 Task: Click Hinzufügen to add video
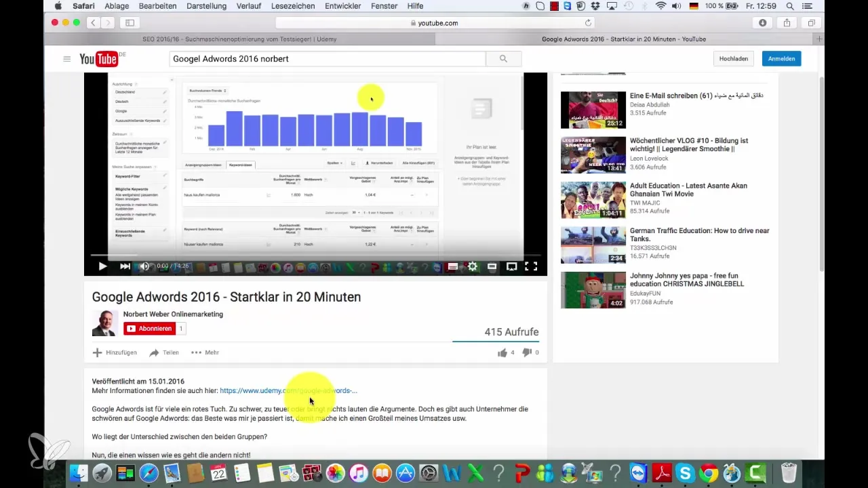click(115, 352)
